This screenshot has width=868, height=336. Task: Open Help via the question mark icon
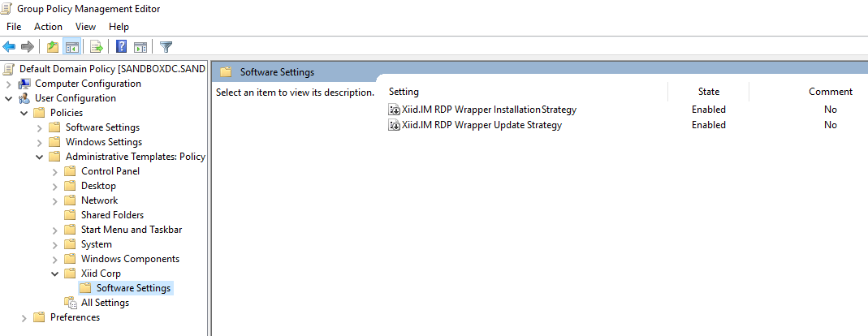(x=121, y=47)
